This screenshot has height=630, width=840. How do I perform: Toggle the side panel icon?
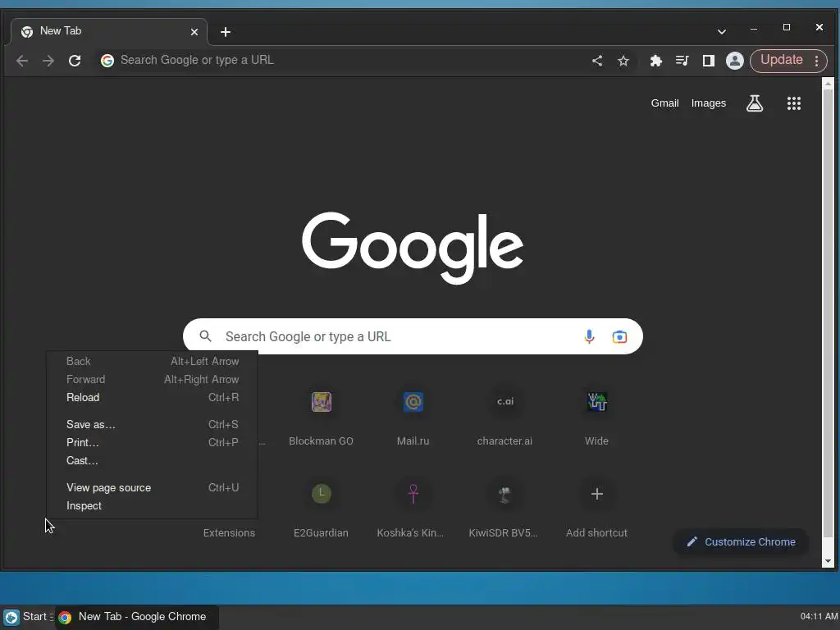point(708,61)
